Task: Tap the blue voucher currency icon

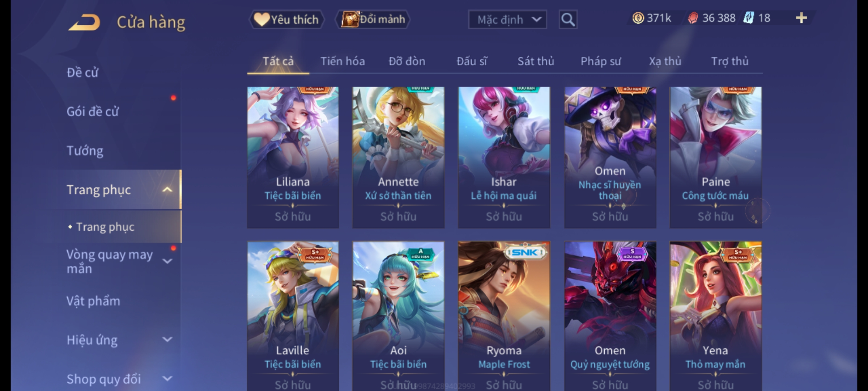Action: [748, 18]
